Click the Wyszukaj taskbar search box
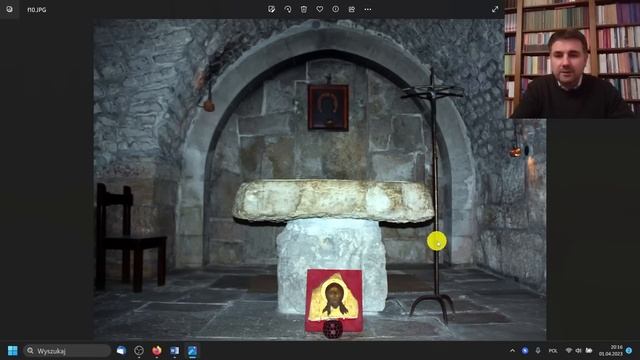 (67, 351)
